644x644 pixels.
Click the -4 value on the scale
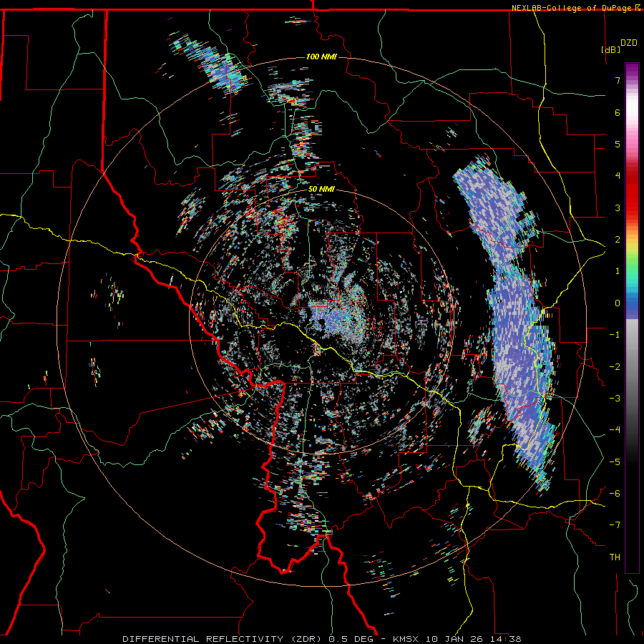point(615,430)
